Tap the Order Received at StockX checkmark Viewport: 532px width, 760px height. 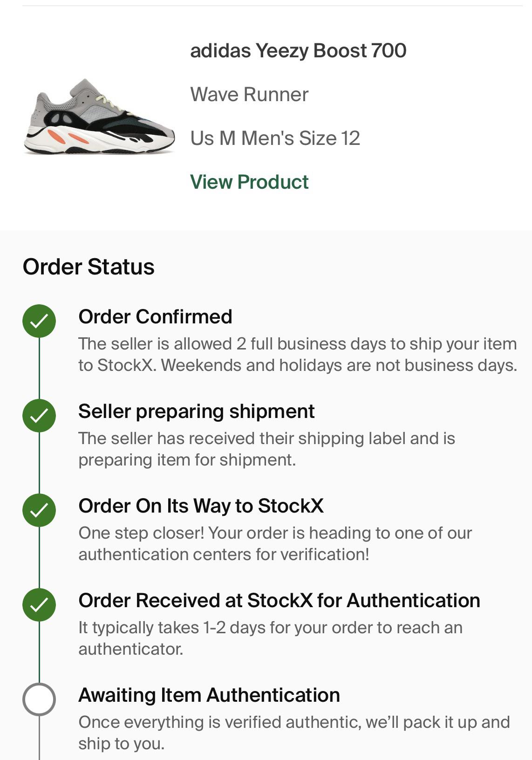40,604
